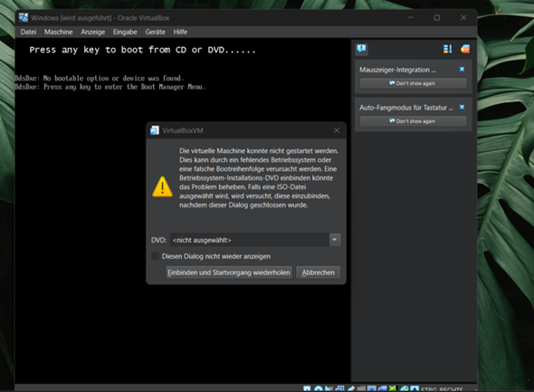Image resolution: width=534 pixels, height=392 pixels.
Task: Maximize the VirtualBox window
Action: (437, 18)
